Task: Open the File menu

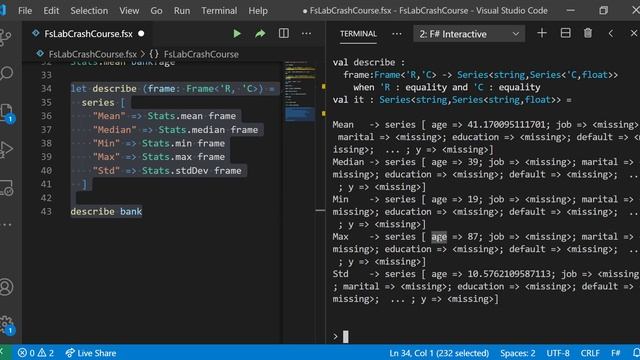Action: pos(25,11)
